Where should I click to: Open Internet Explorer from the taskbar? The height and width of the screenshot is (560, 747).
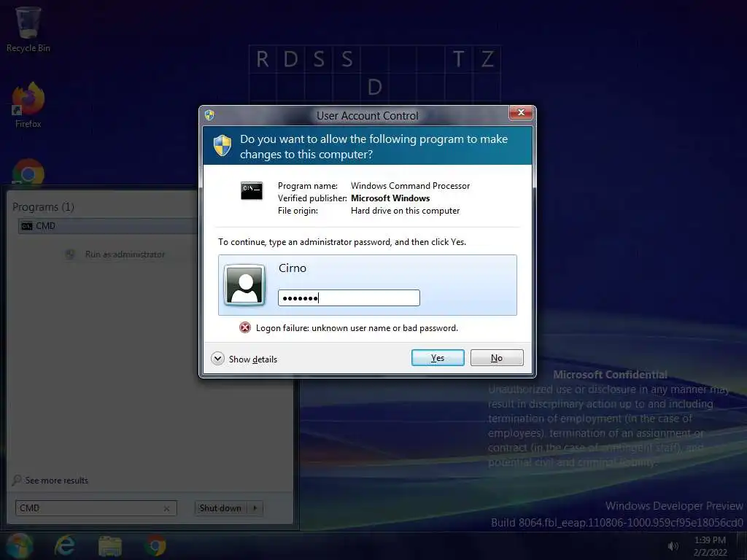[x=64, y=545]
